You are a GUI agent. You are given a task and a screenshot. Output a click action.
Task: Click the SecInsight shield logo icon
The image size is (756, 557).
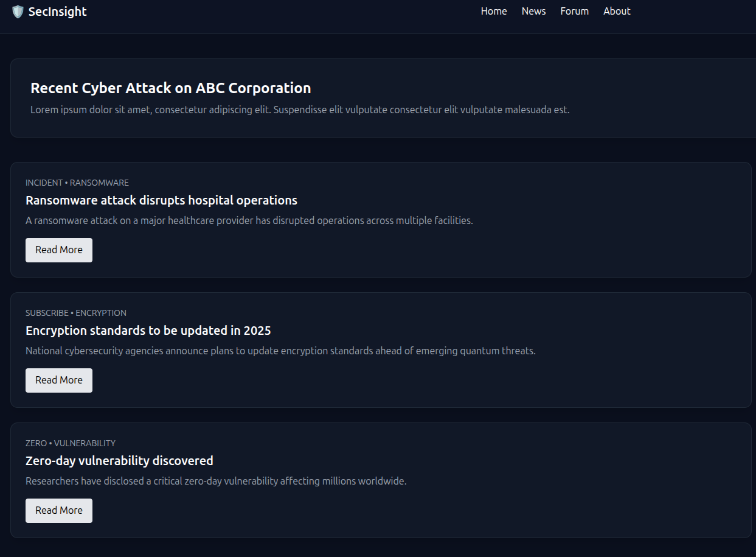(18, 12)
